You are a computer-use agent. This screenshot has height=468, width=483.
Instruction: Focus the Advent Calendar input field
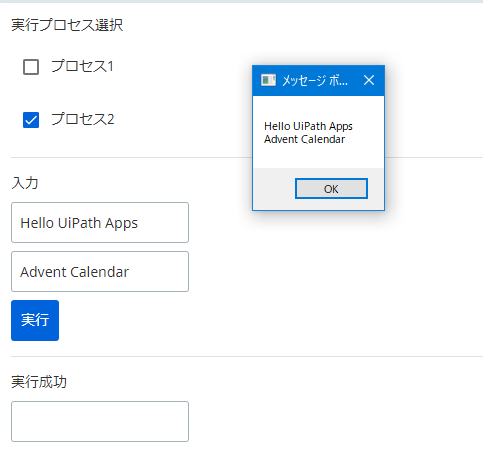tap(100, 271)
